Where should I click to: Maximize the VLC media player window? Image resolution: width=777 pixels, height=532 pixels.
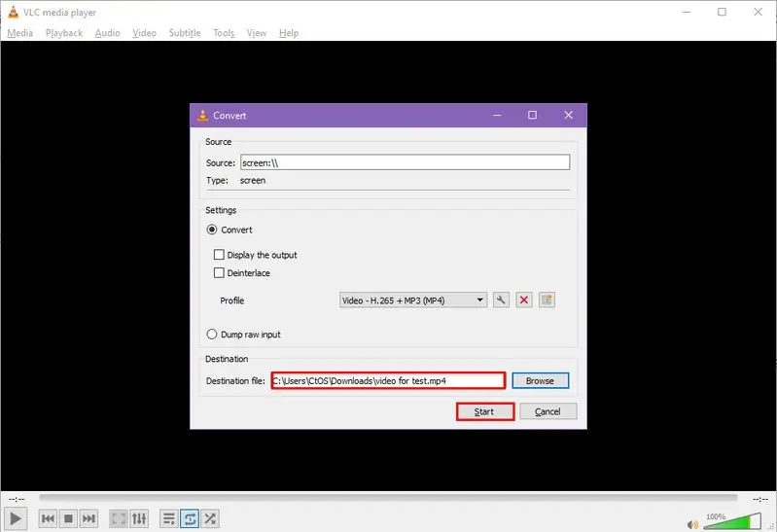722,12
